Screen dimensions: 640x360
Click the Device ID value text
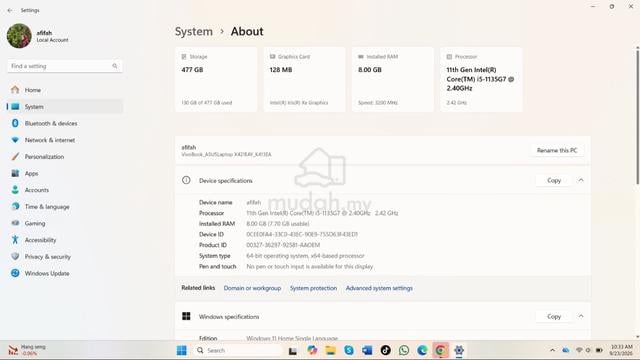click(302, 234)
